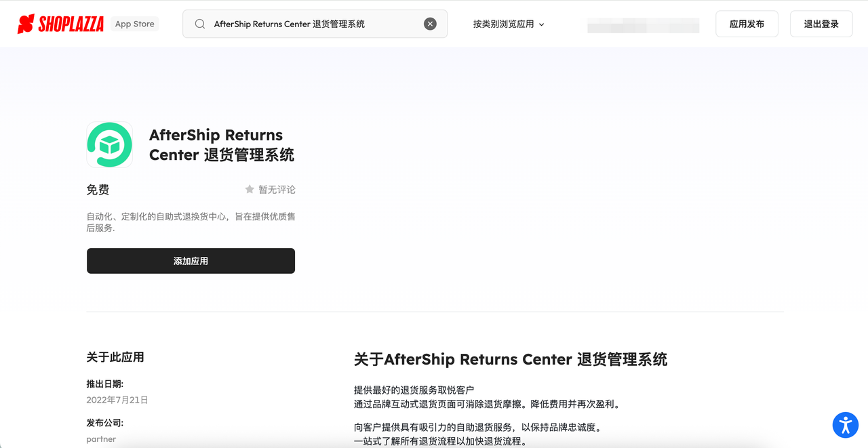Open the blue accessibility widget icon
The height and width of the screenshot is (448, 868).
(845, 425)
